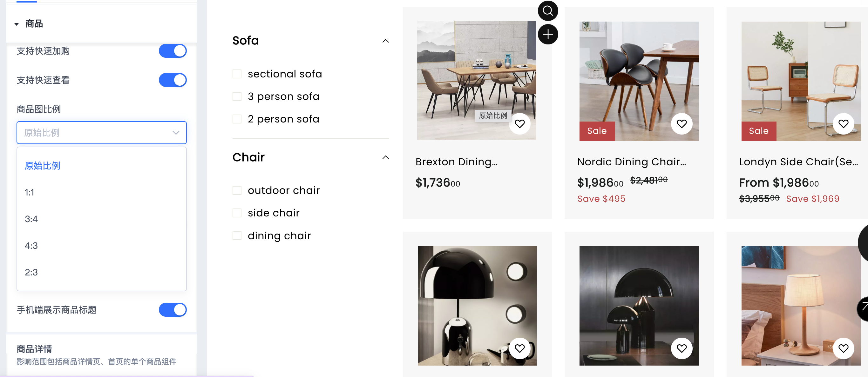This screenshot has height=377, width=868.
Task: Click heart on dark mushroom lamp image
Action: [681, 348]
